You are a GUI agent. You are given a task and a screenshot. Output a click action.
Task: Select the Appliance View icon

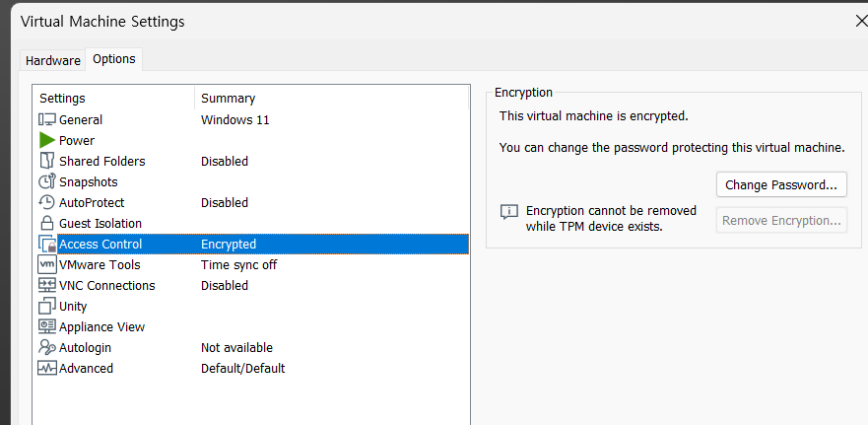point(47,327)
